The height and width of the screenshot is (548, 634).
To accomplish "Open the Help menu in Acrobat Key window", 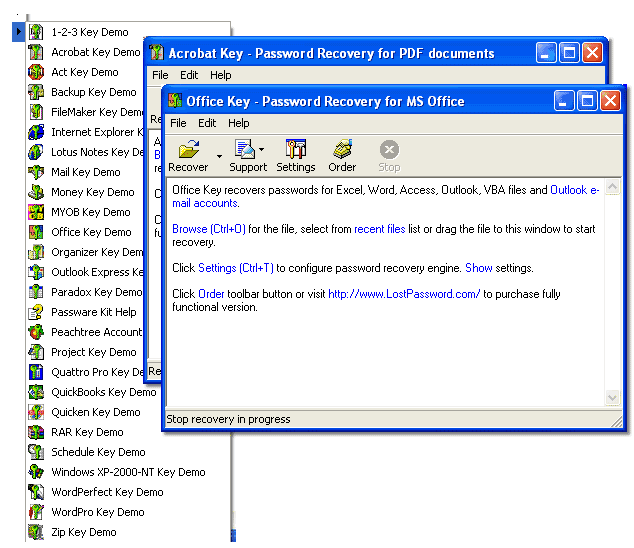I will (221, 75).
